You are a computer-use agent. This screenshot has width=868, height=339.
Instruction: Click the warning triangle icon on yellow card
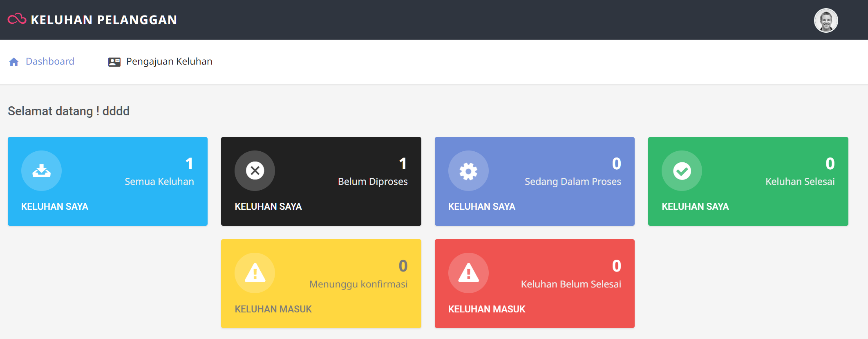click(255, 273)
